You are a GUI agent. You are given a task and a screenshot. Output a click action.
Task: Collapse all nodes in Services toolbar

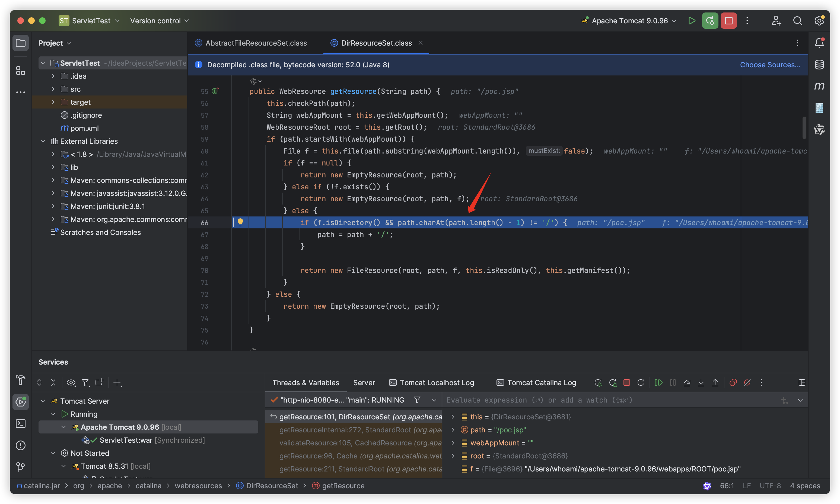(x=53, y=382)
